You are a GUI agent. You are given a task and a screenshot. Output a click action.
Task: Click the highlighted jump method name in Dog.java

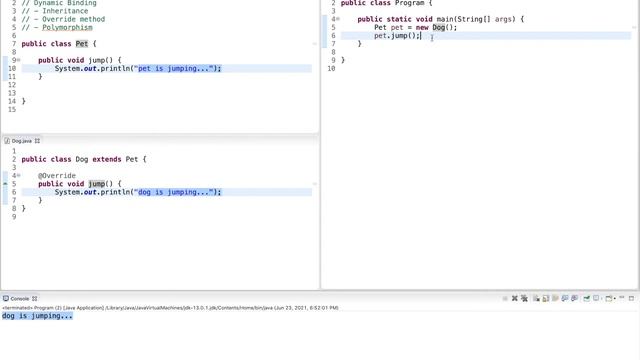tap(96, 184)
